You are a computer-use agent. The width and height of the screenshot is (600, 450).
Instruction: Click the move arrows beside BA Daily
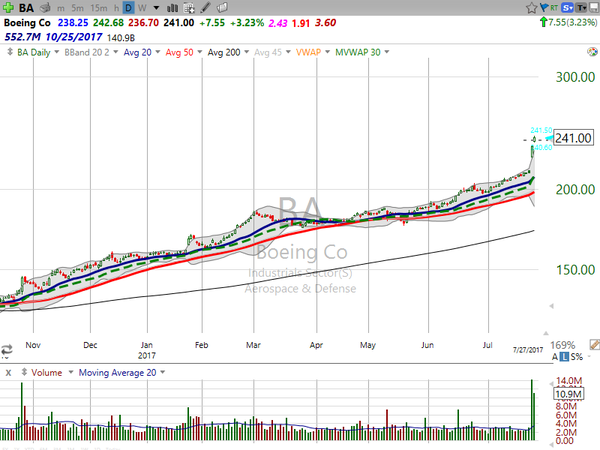10,52
